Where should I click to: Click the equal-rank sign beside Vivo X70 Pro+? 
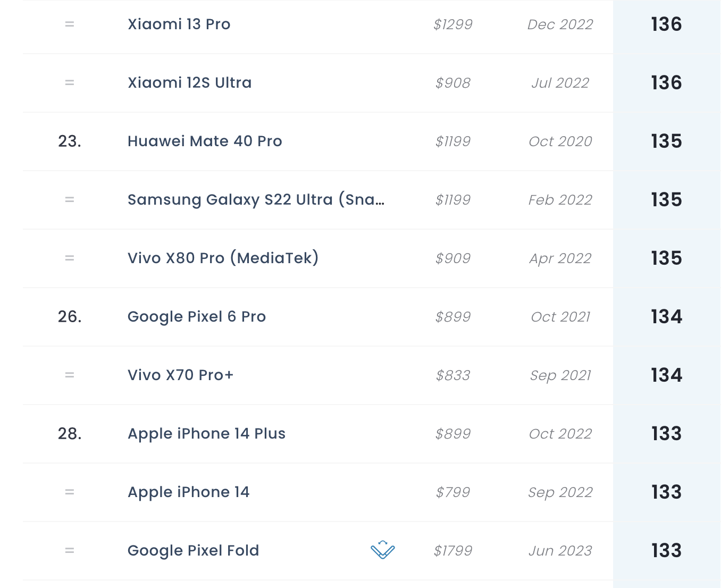(70, 375)
